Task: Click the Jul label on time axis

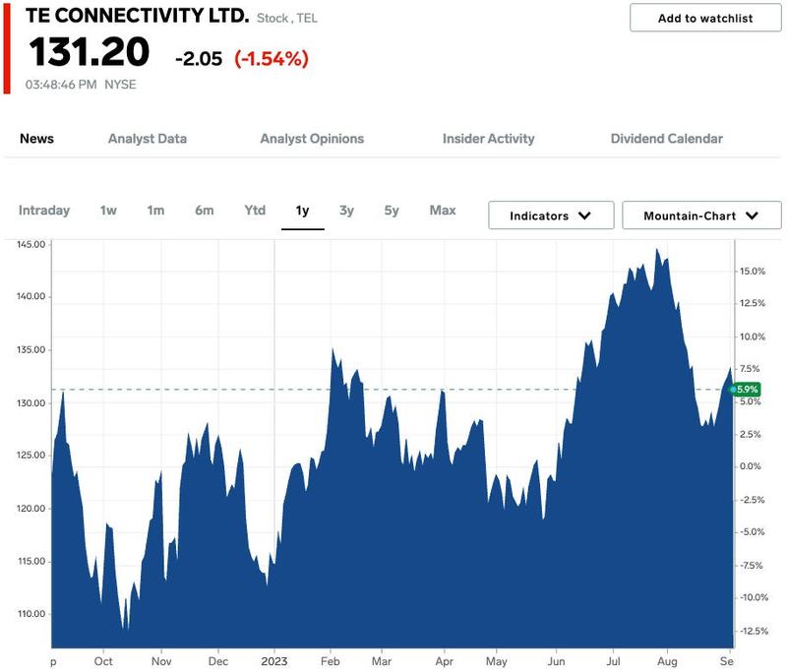Action: point(613,661)
